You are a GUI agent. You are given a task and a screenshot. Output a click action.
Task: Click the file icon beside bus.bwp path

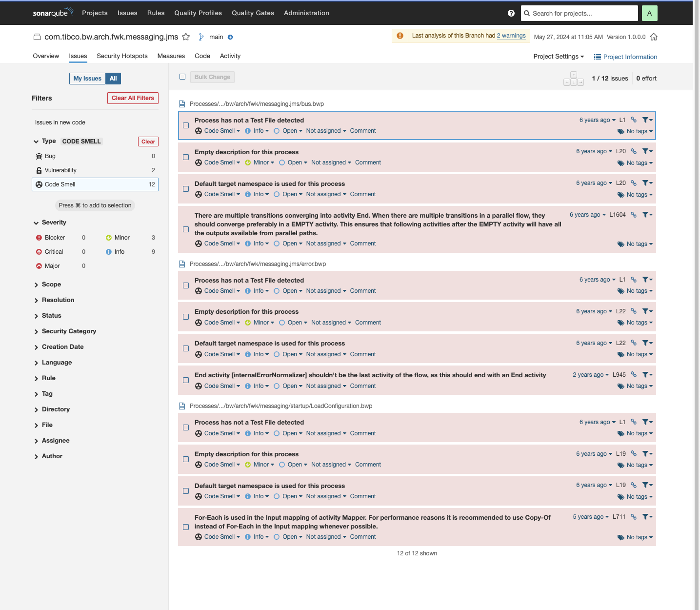click(x=182, y=104)
